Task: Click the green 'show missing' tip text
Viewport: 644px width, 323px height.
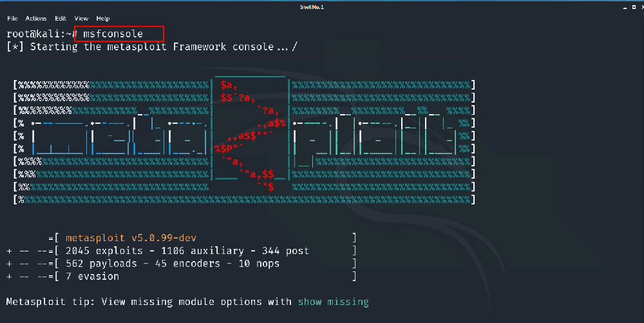Action: (333, 302)
